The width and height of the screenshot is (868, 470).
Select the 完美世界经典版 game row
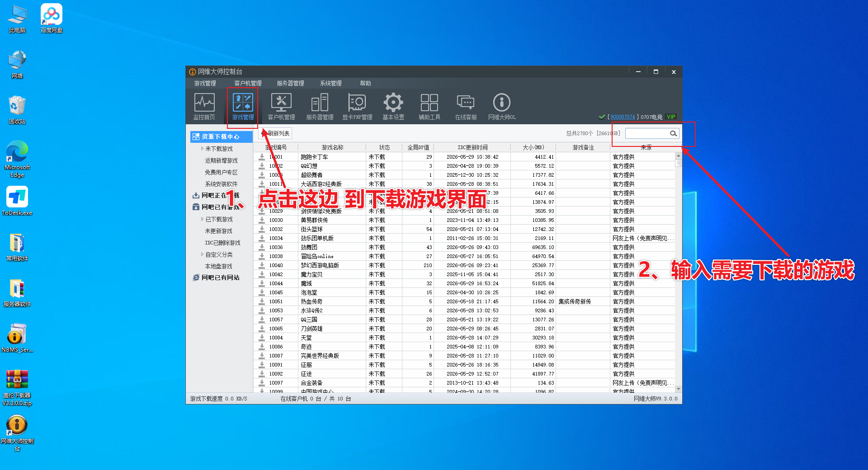point(464,356)
